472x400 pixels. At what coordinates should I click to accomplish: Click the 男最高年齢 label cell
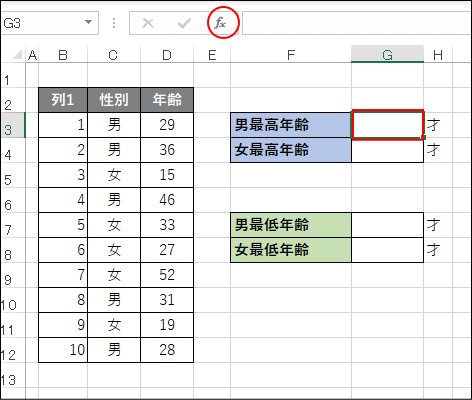291,125
